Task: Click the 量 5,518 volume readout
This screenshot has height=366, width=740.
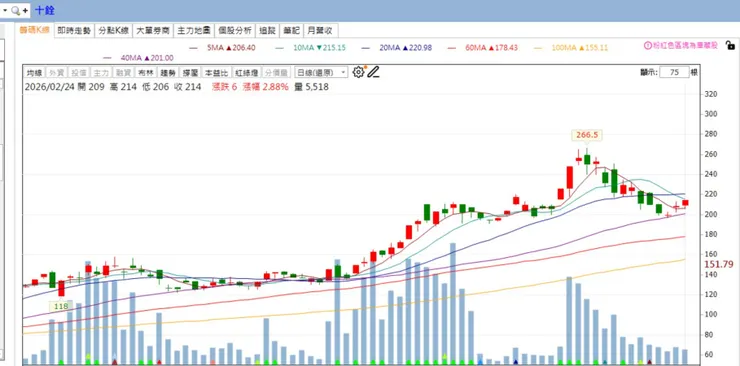Action: coord(311,87)
